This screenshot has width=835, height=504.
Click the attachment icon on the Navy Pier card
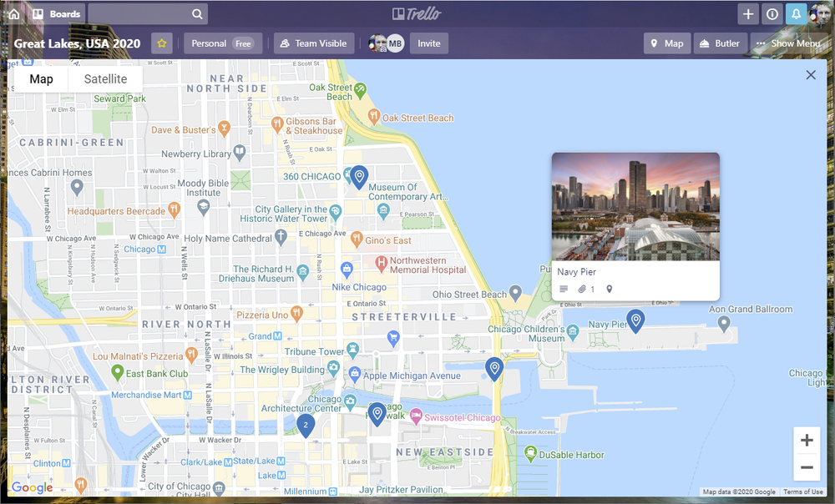[582, 289]
